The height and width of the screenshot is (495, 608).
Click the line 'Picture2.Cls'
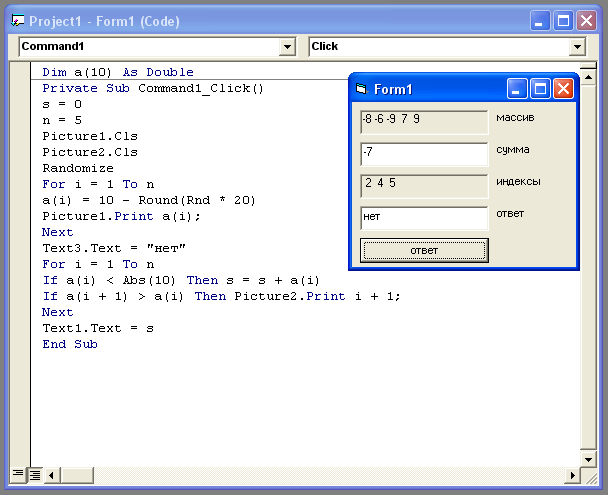[x=90, y=152]
